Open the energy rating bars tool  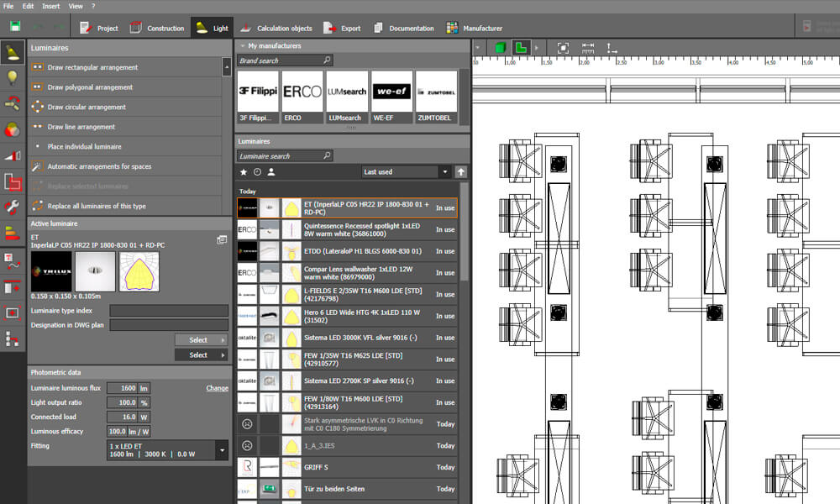click(13, 233)
